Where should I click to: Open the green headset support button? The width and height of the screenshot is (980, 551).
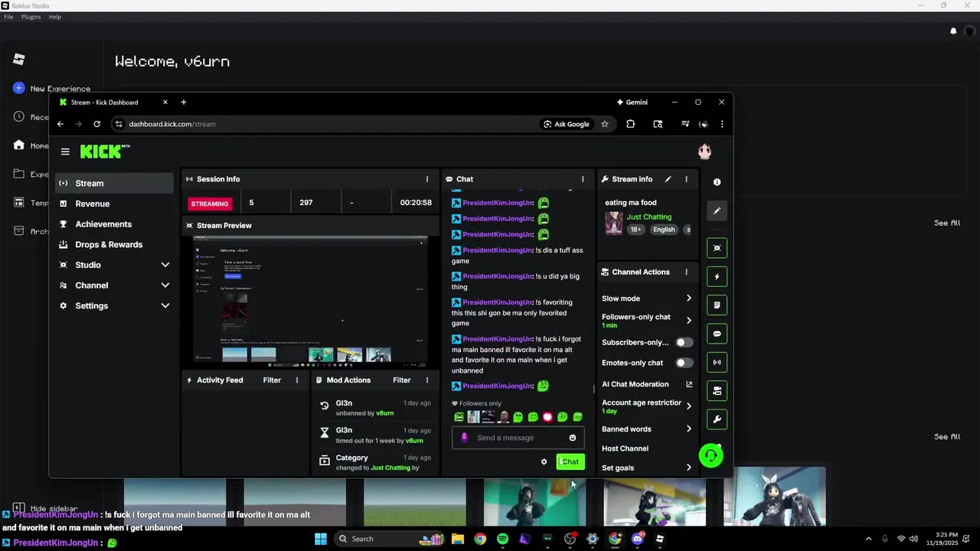[710, 456]
